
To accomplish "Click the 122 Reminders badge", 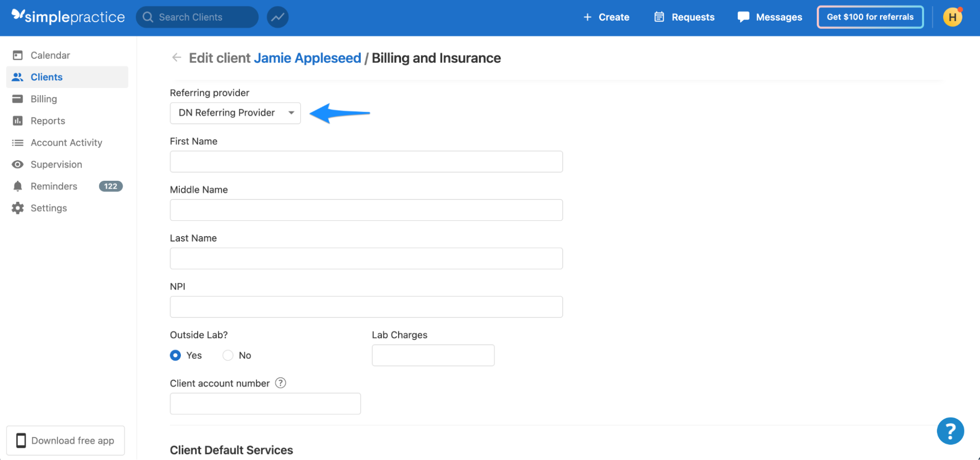I will pyautogui.click(x=111, y=186).
